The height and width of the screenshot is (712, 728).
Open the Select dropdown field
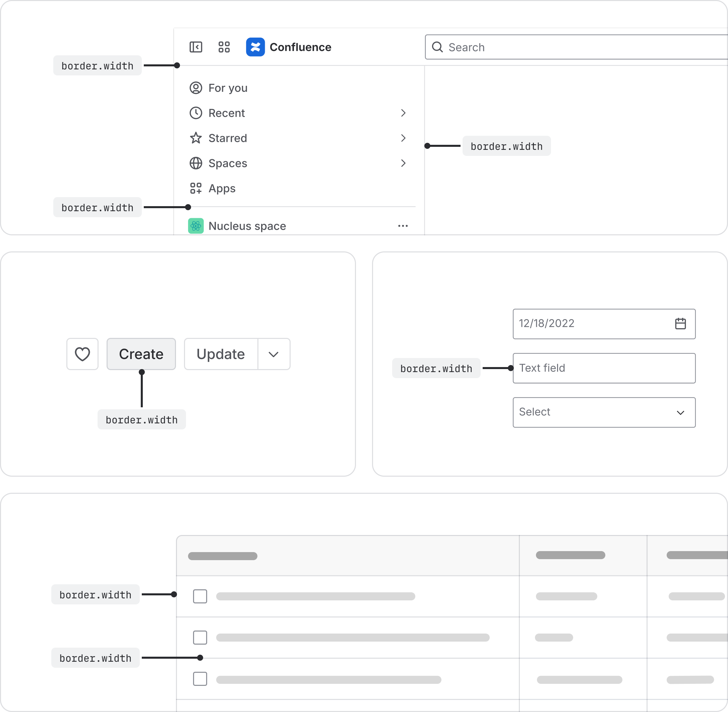click(x=604, y=412)
